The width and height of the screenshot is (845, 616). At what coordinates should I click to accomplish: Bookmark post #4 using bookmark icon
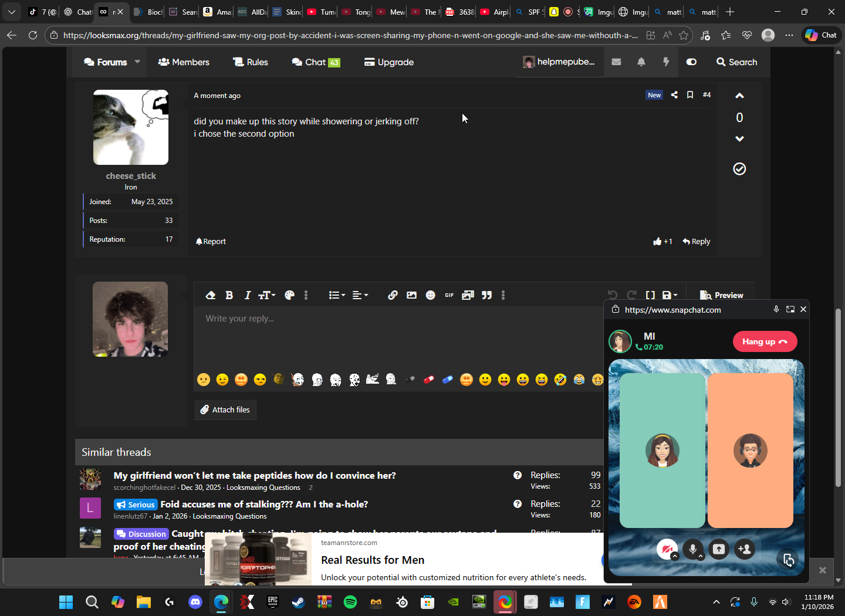(x=690, y=94)
